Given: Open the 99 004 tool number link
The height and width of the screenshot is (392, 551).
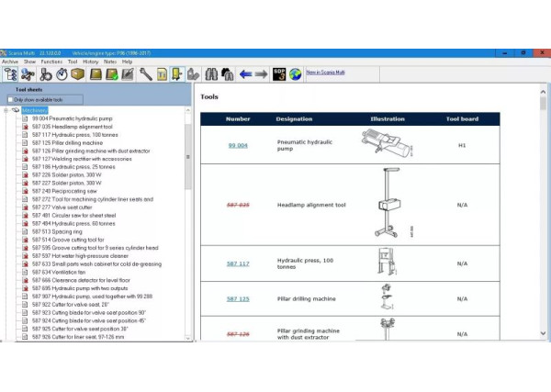Looking at the screenshot, I should click(238, 145).
